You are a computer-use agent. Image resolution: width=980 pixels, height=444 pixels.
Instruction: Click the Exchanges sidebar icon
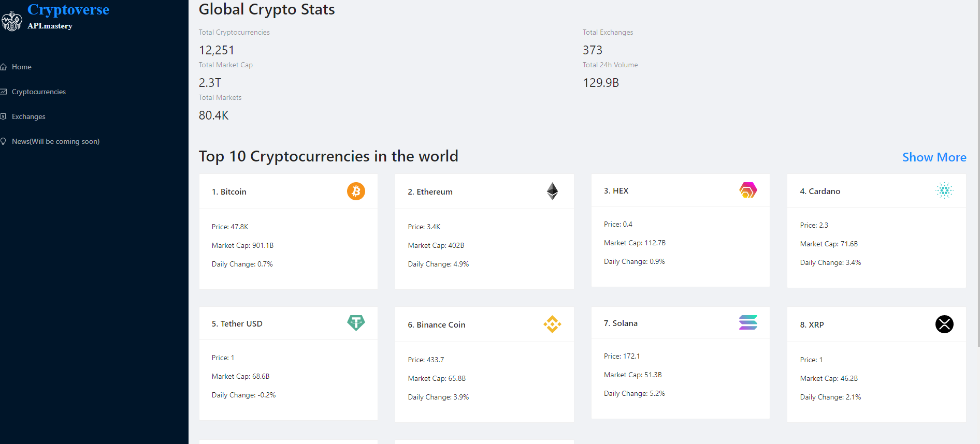click(x=3, y=116)
